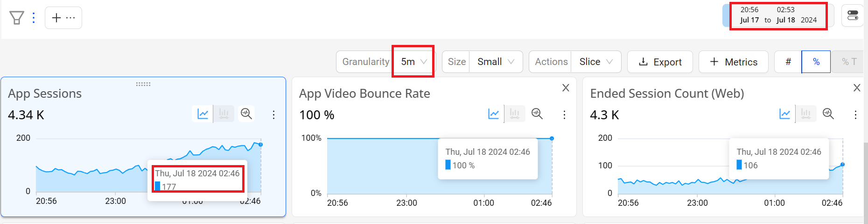Click the add widget plus button

click(x=63, y=18)
